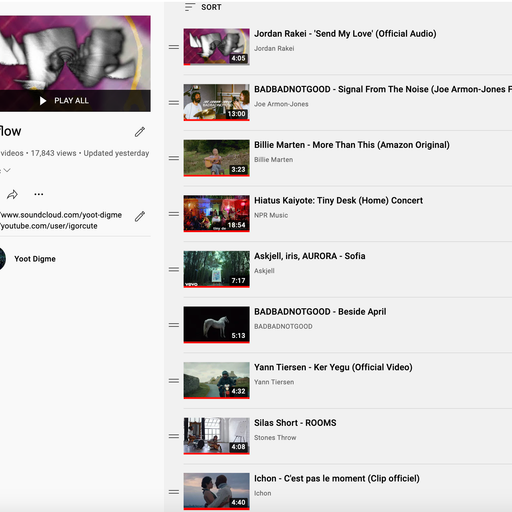The height and width of the screenshot is (512, 512).
Task: Visit the Askjell channel link
Action: [x=264, y=271]
